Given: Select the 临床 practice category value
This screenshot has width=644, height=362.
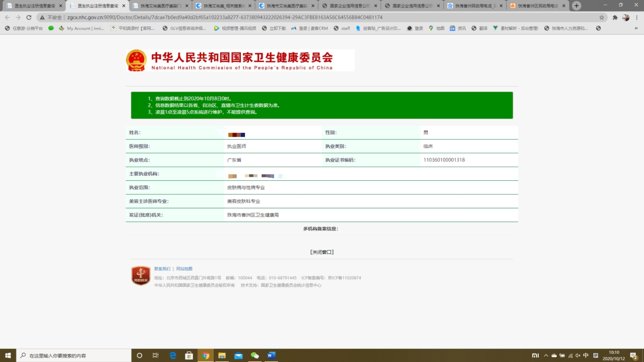Looking at the screenshot, I should coord(428,146).
